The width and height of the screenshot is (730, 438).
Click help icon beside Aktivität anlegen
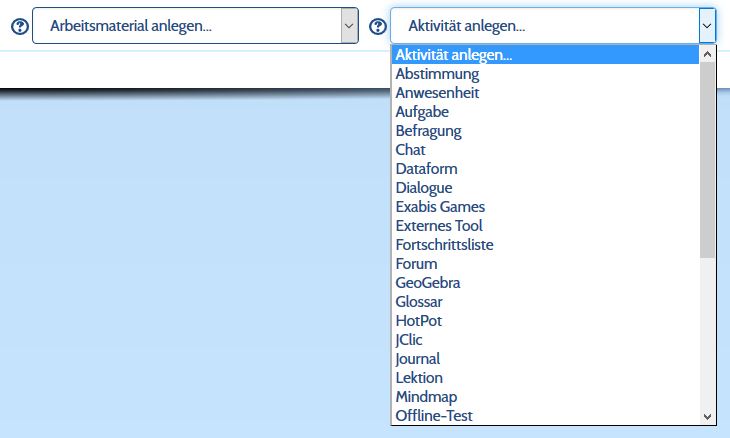click(x=377, y=27)
